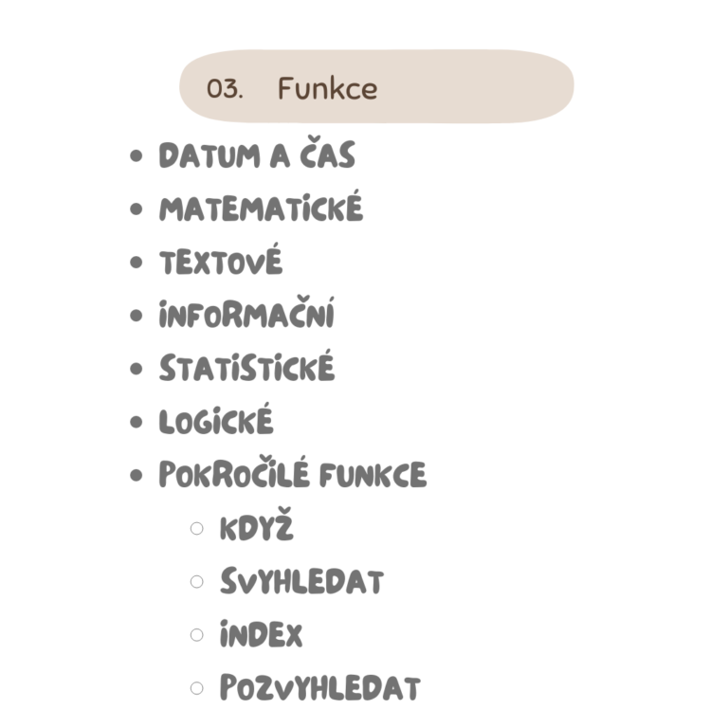Screen dimensions: 728x728
Task: Select the 'POZVYHLEDAT' sub-item
Action: coord(320,687)
